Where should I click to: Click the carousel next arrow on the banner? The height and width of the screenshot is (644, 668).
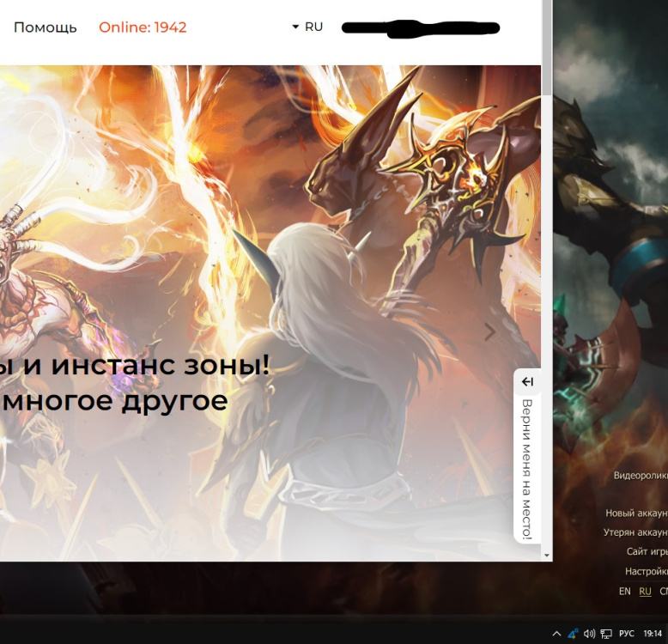pos(490,332)
